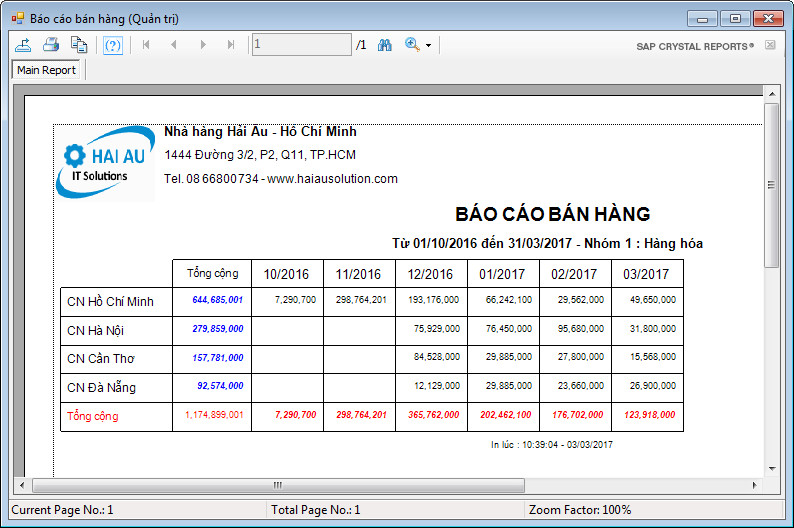
Task: Click horizontal scrollbar left arrow
Action: [22, 485]
